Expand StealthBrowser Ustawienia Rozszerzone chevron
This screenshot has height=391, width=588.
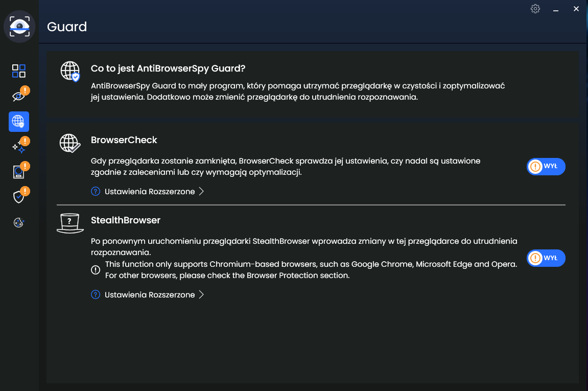201,294
